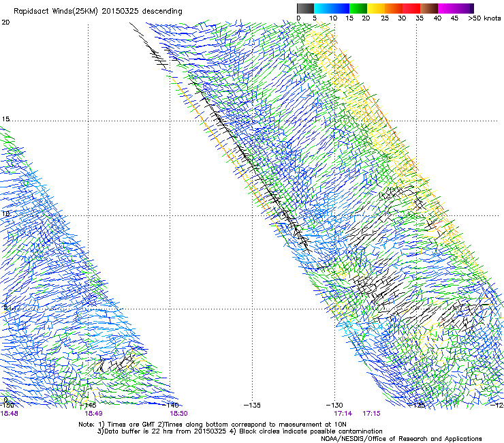Click the green 15-20 knots legend segment
The image size is (504, 443).
(x=358, y=8)
